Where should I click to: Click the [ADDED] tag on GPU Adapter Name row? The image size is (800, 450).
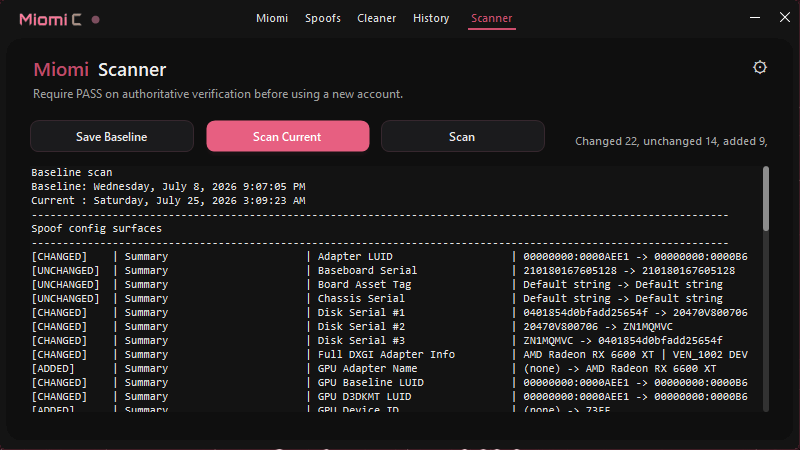[x=53, y=368]
